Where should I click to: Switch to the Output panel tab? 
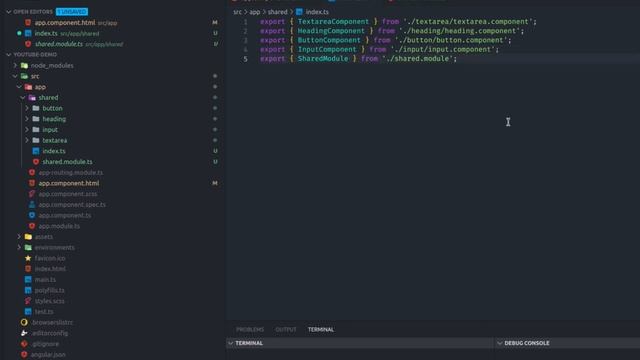pos(286,329)
